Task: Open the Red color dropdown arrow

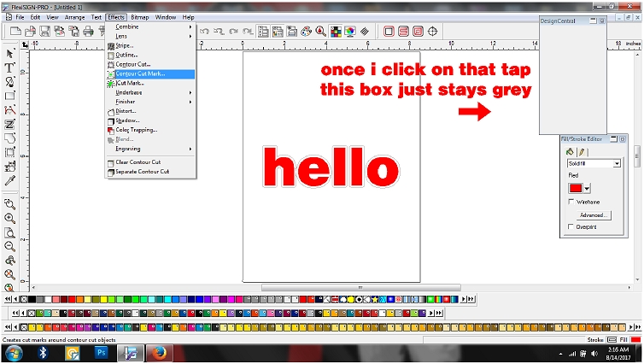Action: click(x=587, y=189)
